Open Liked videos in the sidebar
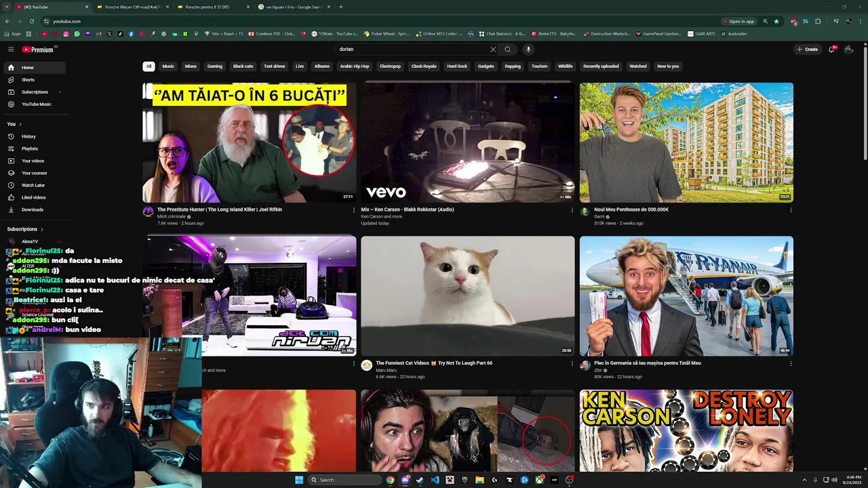The width and height of the screenshot is (868, 488). click(34, 197)
